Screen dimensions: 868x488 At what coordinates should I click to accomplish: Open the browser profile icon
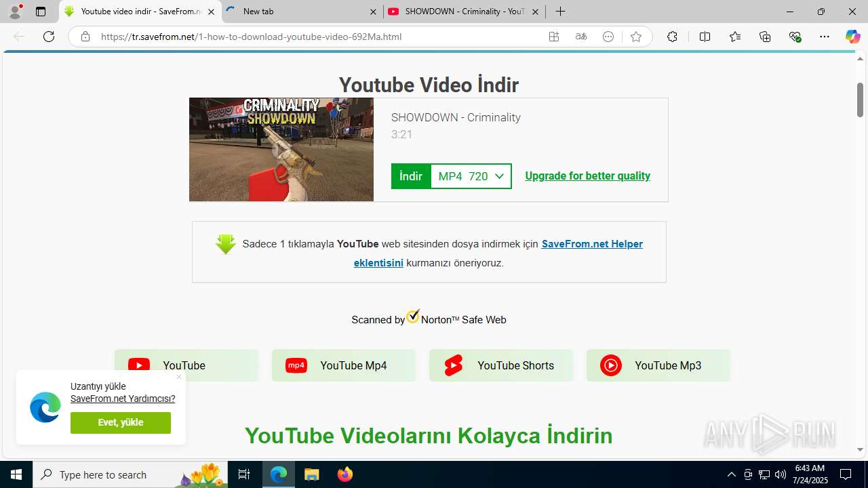click(x=15, y=12)
